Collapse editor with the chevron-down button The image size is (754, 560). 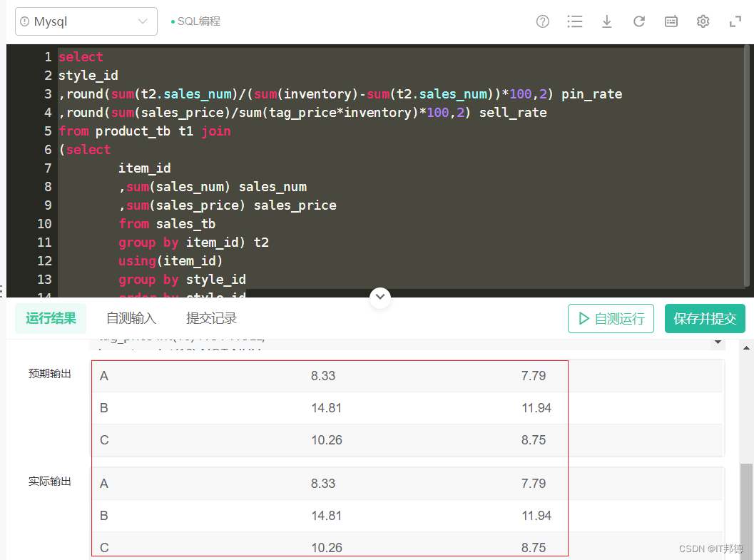pos(380,297)
